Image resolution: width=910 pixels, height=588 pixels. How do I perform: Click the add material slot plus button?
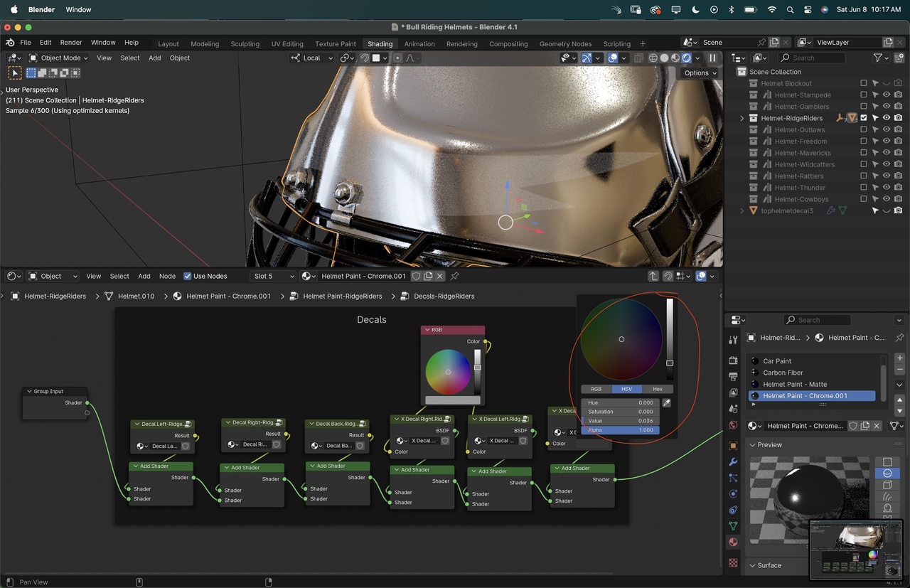click(899, 359)
